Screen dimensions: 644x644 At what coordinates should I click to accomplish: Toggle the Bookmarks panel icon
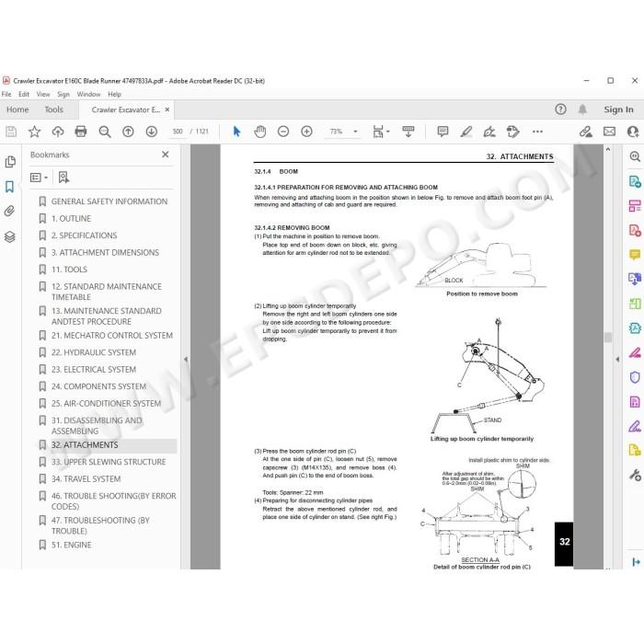9,187
